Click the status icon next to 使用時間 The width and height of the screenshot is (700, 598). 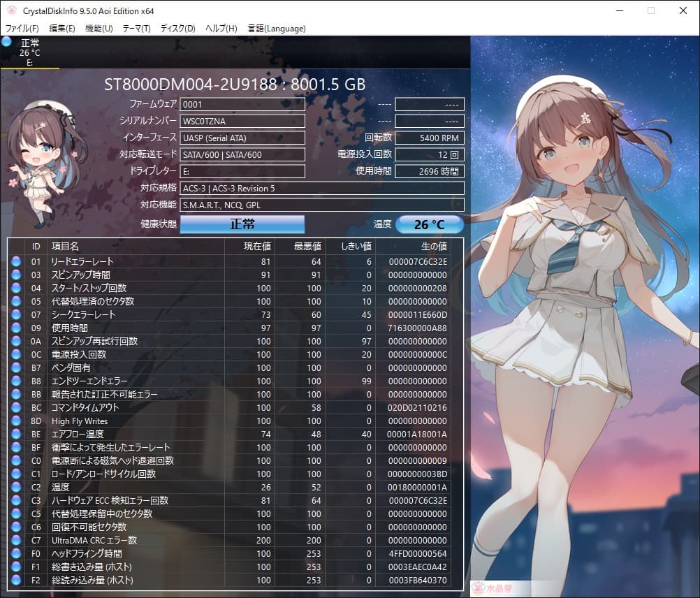pos(17,328)
